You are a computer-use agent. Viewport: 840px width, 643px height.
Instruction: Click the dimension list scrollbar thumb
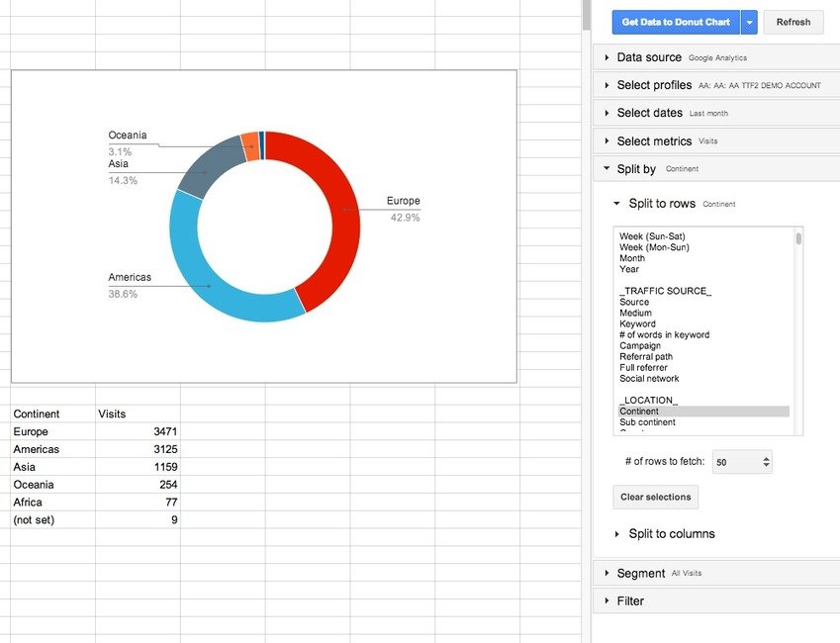click(798, 237)
